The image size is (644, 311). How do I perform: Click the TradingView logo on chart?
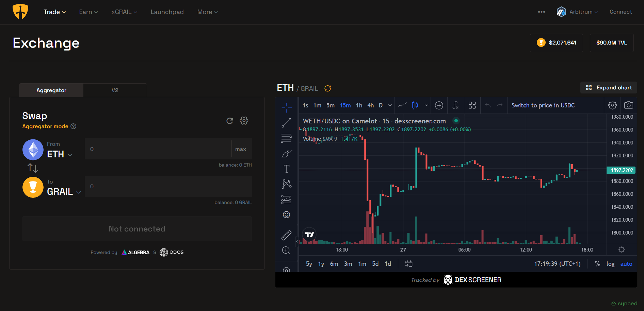coord(309,235)
